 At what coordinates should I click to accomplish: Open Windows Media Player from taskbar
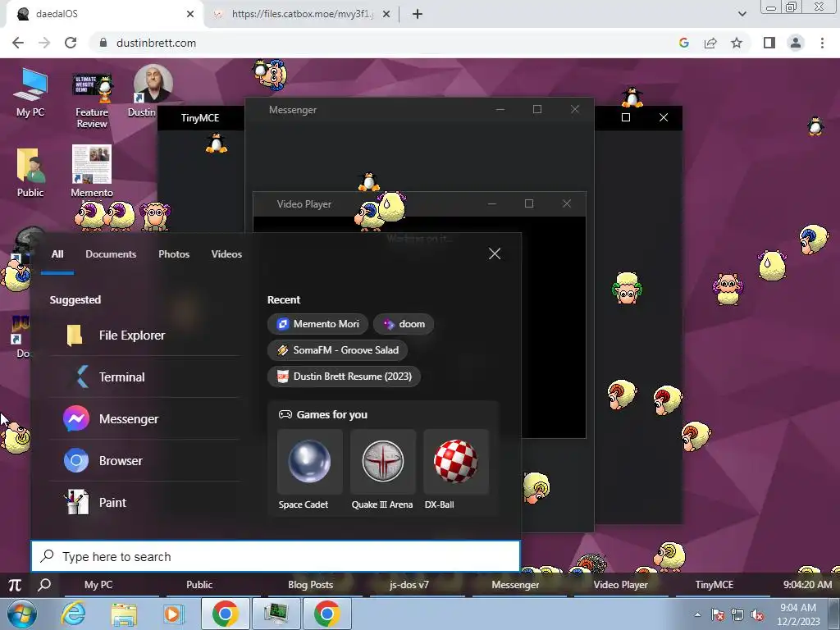(x=173, y=614)
